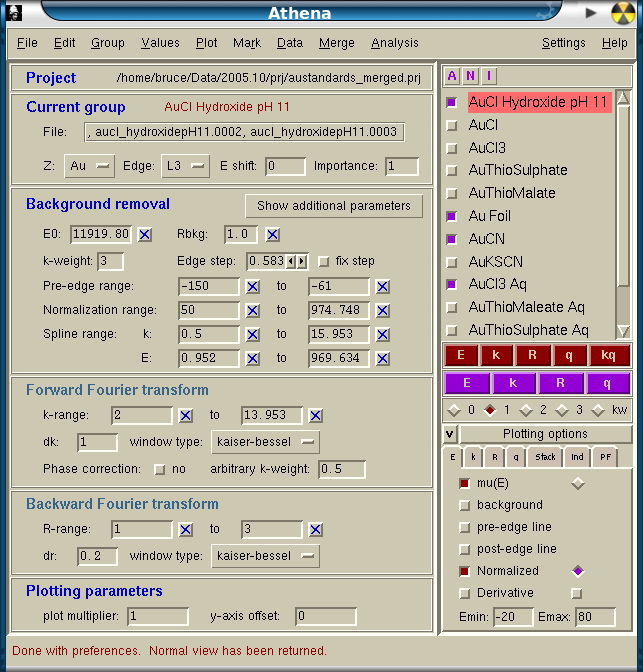Open forward transform window type kaiser-bessel dropdown
The height and width of the screenshot is (672, 643).
pos(265,442)
